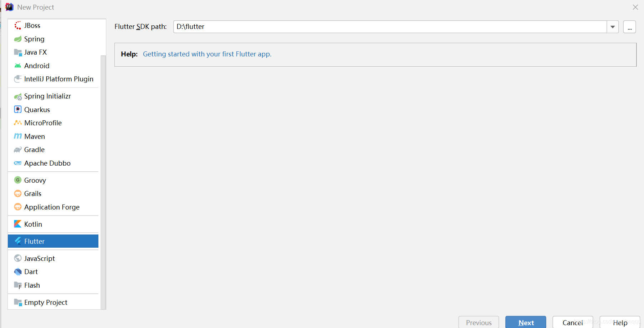Select MicroProfile project type

53,123
